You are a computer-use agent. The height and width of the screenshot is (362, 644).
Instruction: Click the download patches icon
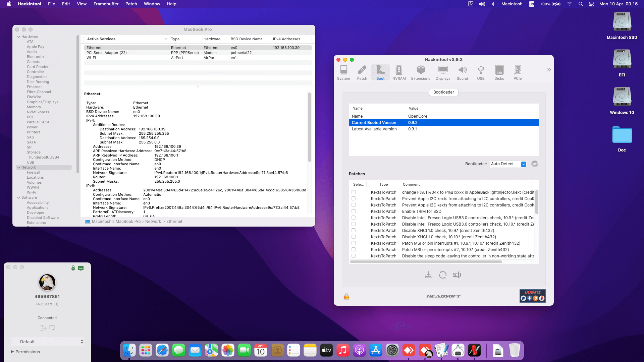428,275
